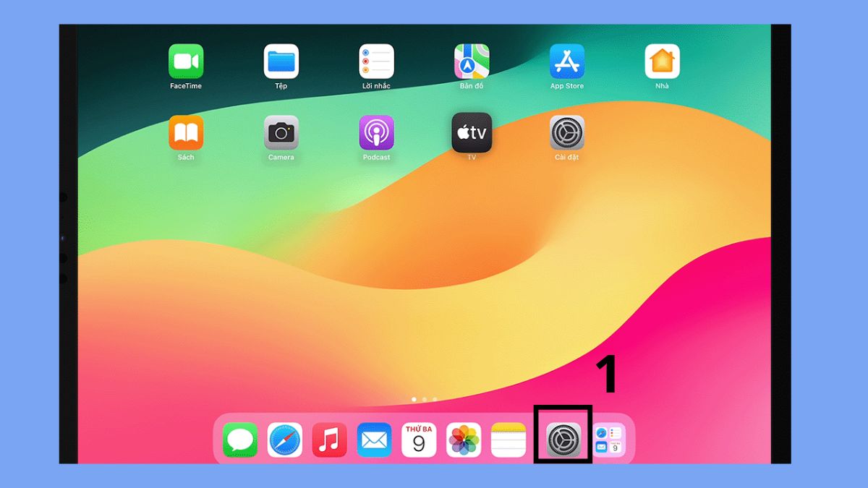Screen dimensions: 868x488
Task: Launch the Camera app
Action: coord(281,134)
